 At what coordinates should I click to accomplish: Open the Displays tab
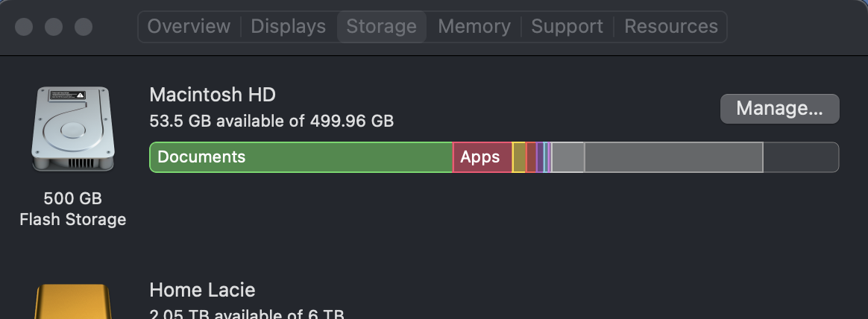tap(288, 27)
